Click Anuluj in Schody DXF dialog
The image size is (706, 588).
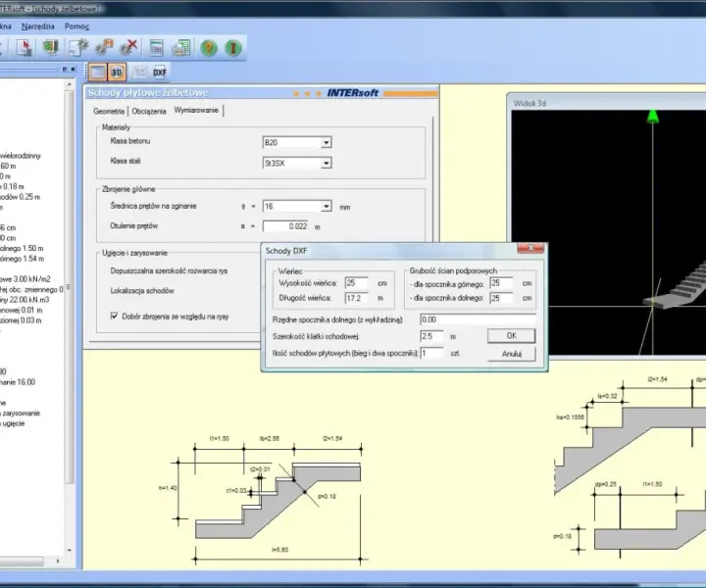(512, 354)
